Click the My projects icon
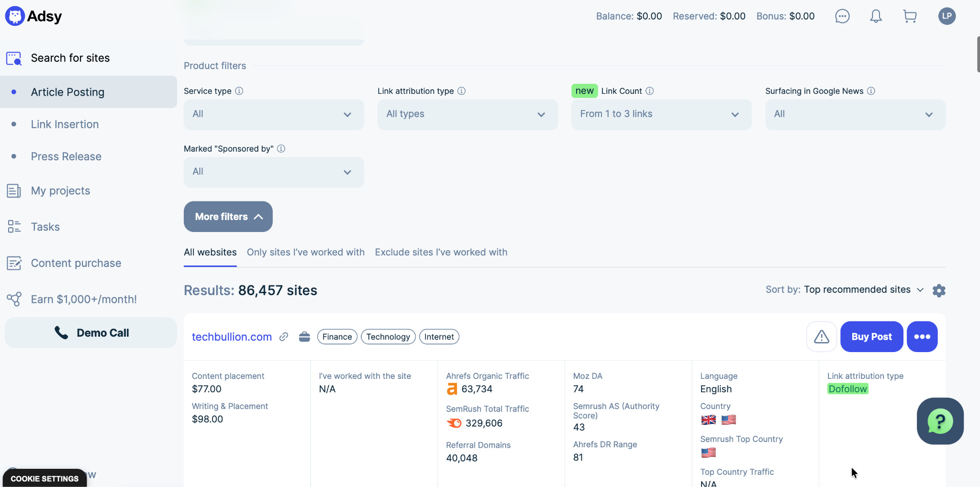The width and height of the screenshot is (980, 487). (14, 191)
